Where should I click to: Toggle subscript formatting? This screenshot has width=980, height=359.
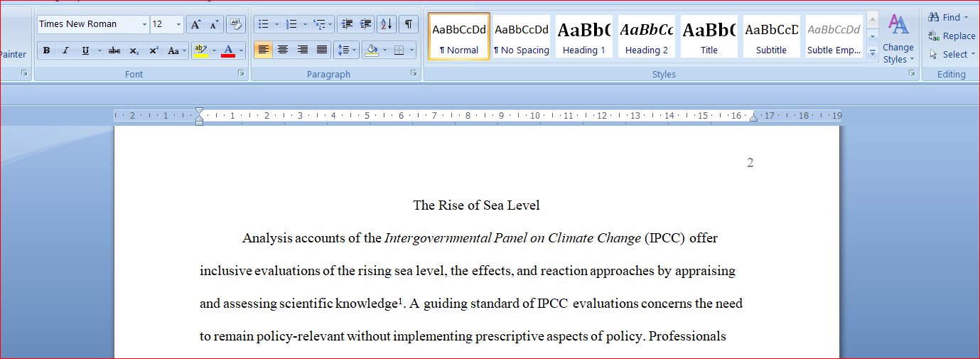(x=134, y=50)
